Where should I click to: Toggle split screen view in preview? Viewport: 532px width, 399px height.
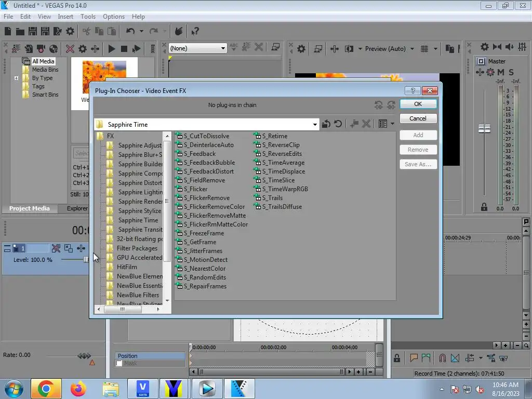click(x=349, y=49)
